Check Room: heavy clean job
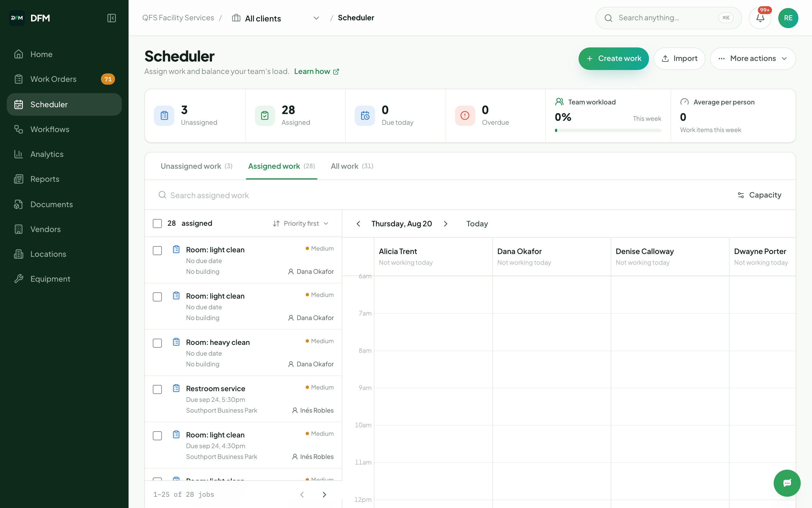 157,343
